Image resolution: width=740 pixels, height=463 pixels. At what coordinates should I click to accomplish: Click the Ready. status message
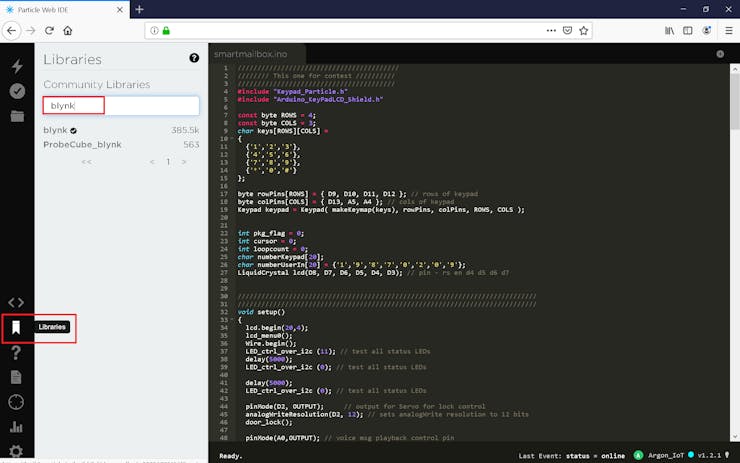click(x=231, y=456)
